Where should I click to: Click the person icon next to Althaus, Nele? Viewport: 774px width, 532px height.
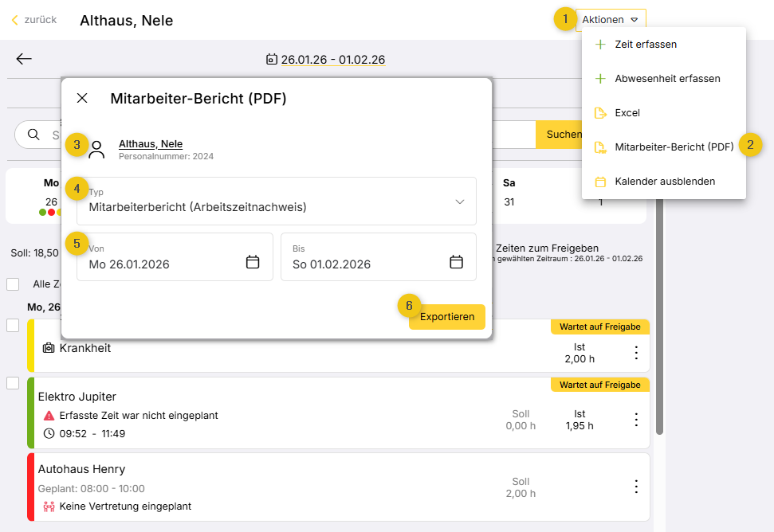(96, 149)
